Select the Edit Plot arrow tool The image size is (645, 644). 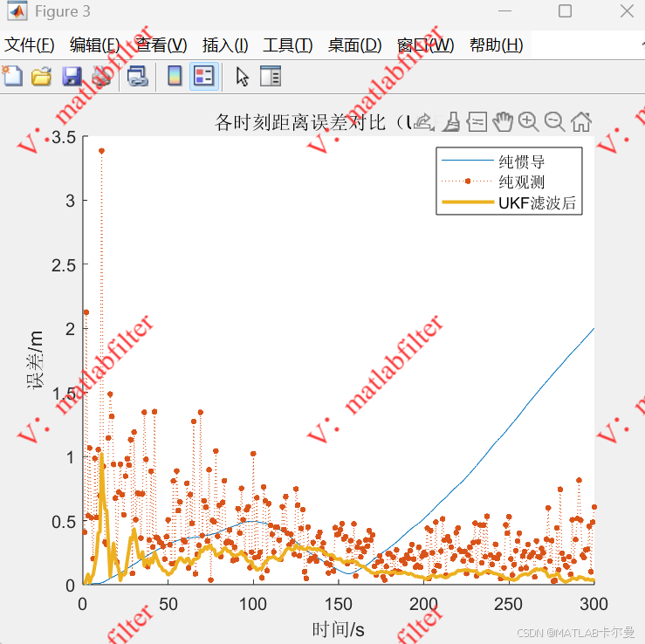(243, 77)
